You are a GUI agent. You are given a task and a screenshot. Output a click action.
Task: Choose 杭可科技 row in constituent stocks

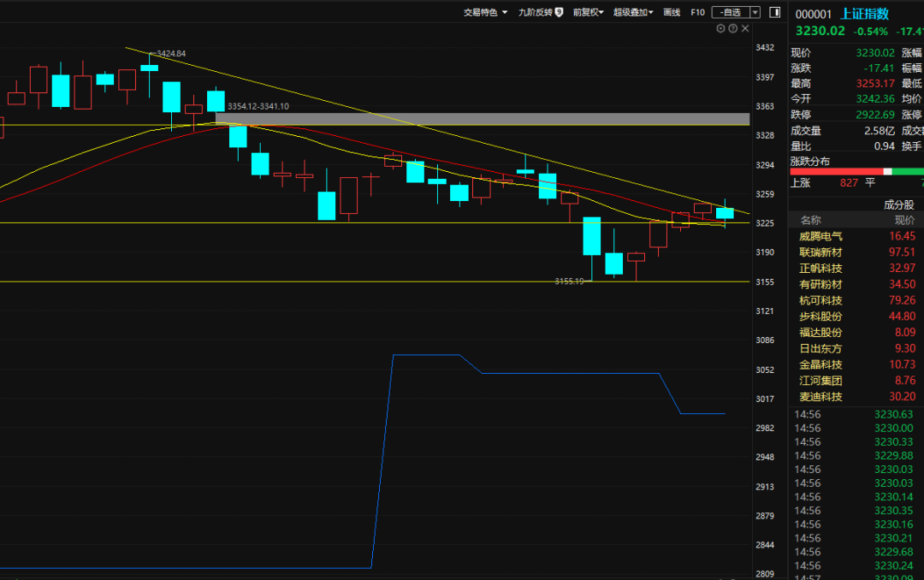pyautogui.click(x=820, y=300)
